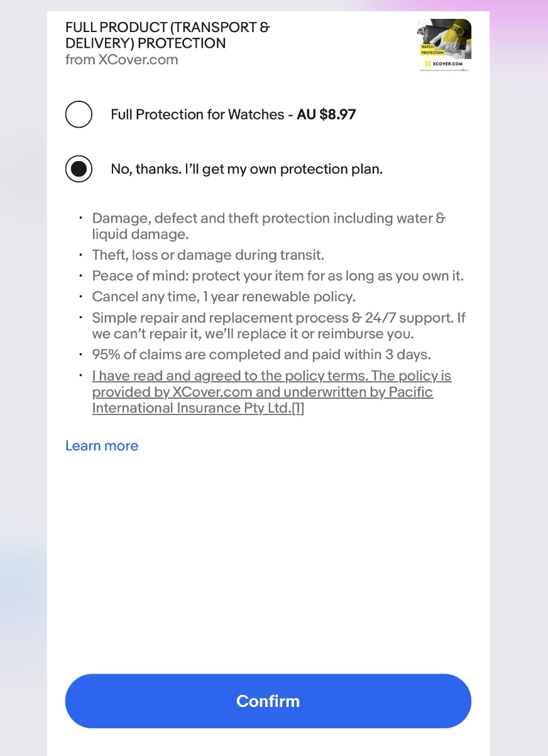Click the "Peace of mind" bullet point

278,275
